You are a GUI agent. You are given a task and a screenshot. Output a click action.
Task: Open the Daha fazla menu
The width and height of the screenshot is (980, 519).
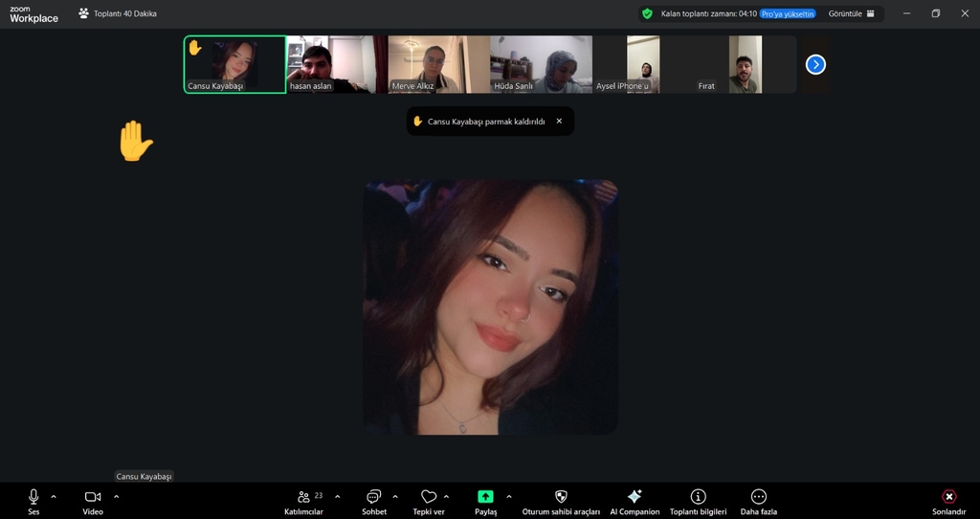pos(758,497)
